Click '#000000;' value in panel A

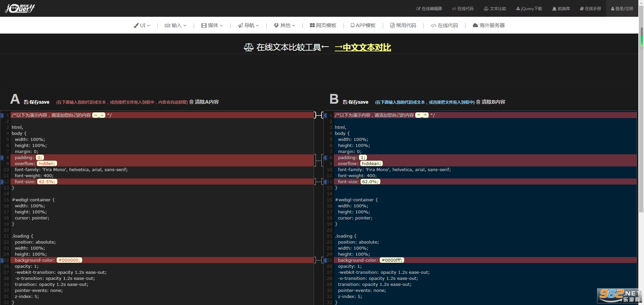(x=69, y=260)
